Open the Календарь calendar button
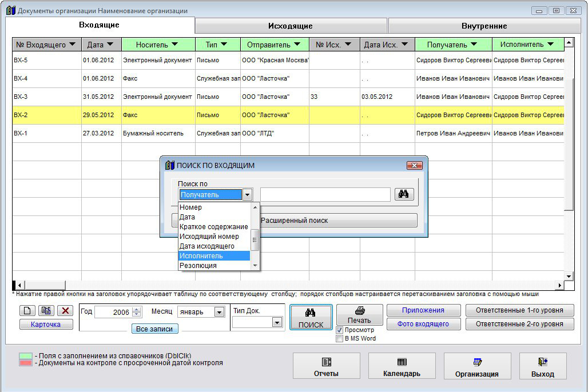The image size is (588, 392). [402, 366]
